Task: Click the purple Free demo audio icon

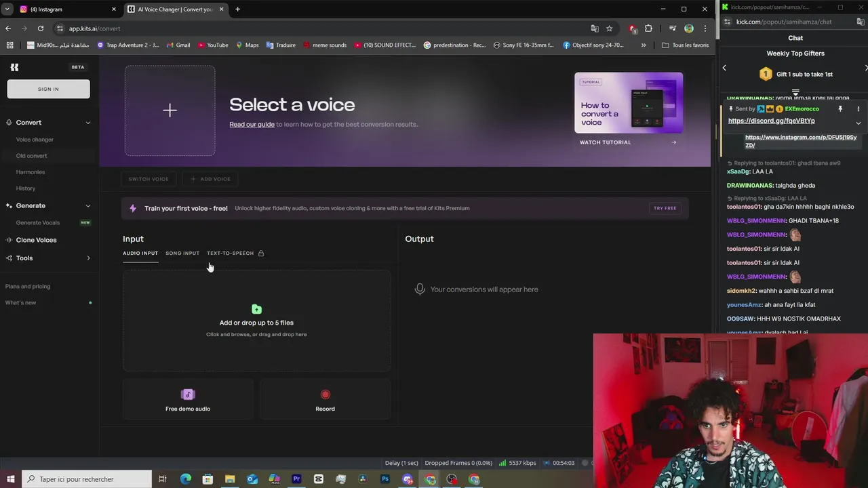Action: 188,394
